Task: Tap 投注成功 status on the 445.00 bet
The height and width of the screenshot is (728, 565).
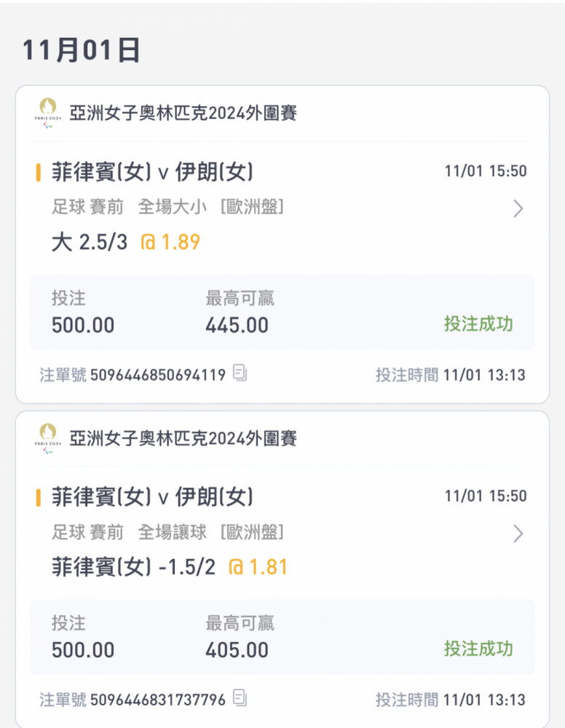Action: pos(478,324)
